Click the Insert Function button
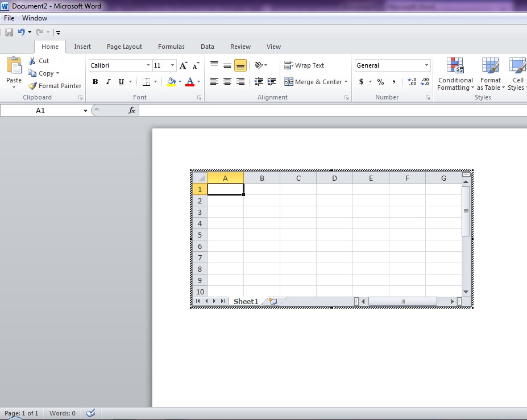Viewport: 527px width, 420px height. 132,110
